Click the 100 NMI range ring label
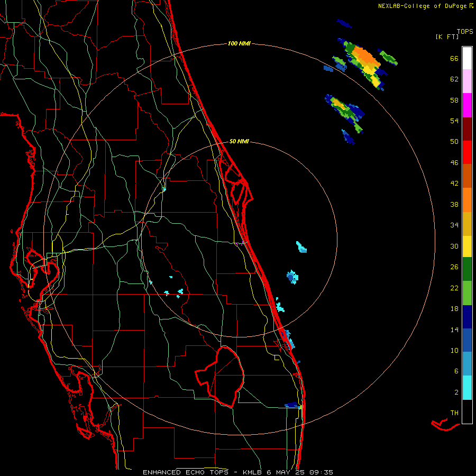The image size is (476, 476). 239,43
